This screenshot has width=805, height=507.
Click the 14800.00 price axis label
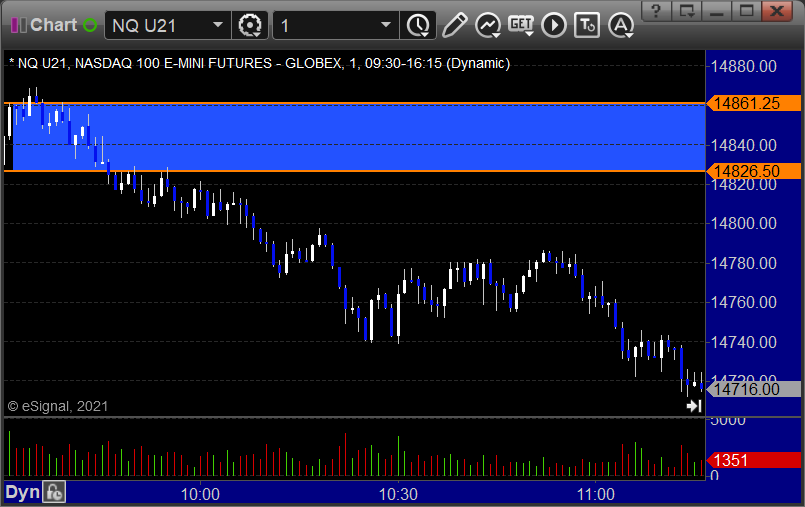743,223
